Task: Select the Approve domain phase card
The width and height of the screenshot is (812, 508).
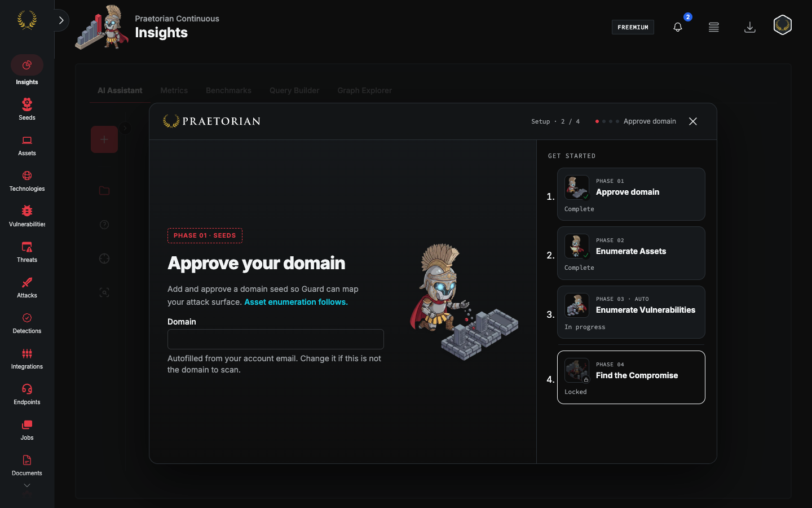Action: tap(631, 194)
